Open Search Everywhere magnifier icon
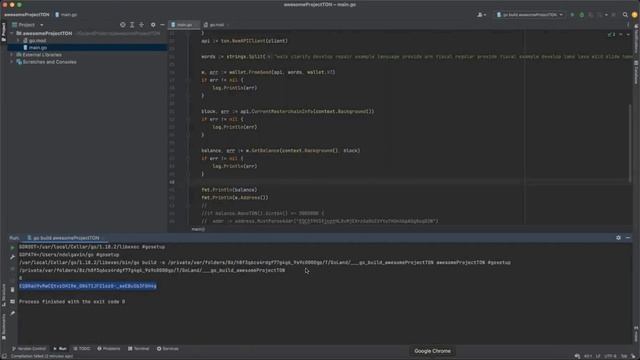This screenshot has width=640, height=360. [x=625, y=15]
